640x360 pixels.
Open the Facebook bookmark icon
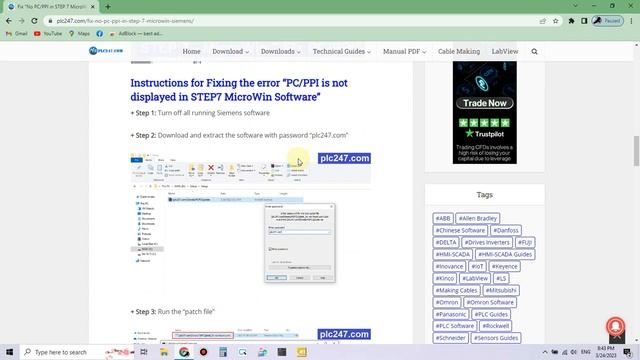(x=100, y=33)
